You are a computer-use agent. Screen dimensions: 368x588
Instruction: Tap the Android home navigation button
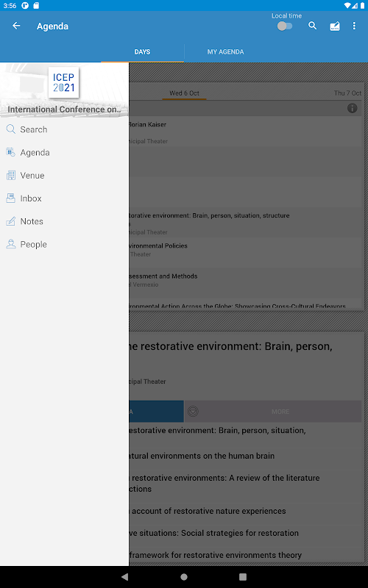click(184, 577)
